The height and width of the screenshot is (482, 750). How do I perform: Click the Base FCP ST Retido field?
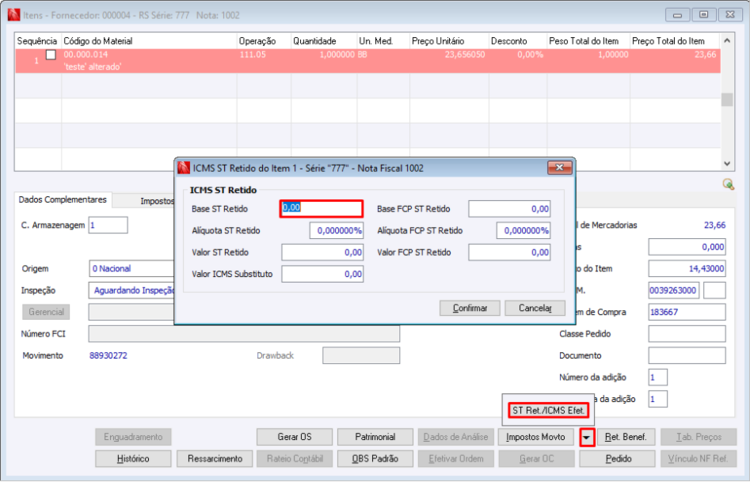click(509, 208)
